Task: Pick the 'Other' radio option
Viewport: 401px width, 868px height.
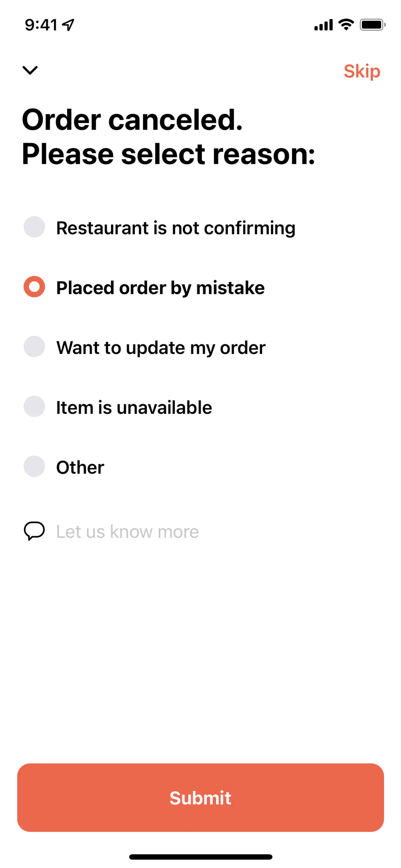Action: point(34,466)
